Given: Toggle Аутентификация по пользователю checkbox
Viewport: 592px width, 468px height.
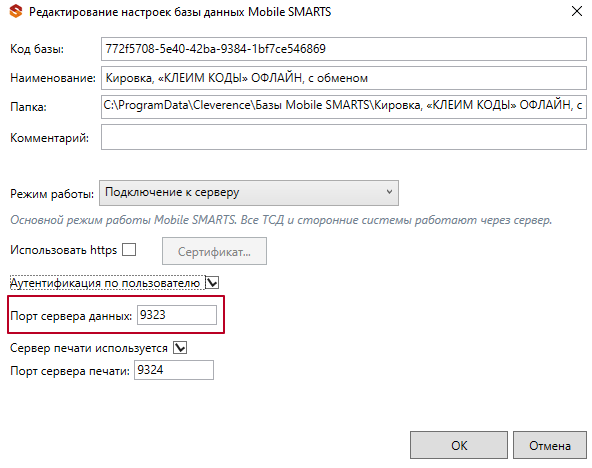Looking at the screenshot, I should click(x=212, y=283).
